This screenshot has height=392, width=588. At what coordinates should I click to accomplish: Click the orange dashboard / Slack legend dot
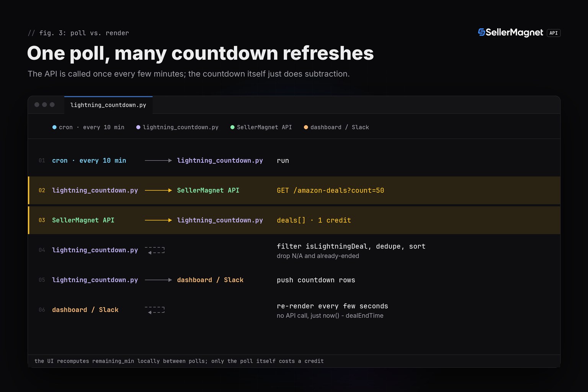(x=306, y=127)
